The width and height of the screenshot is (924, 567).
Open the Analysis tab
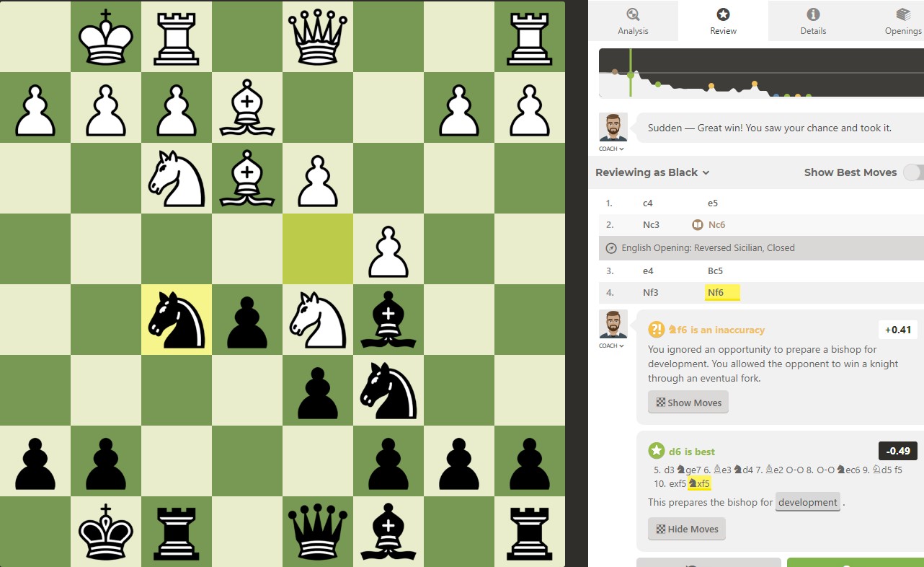[x=633, y=21]
